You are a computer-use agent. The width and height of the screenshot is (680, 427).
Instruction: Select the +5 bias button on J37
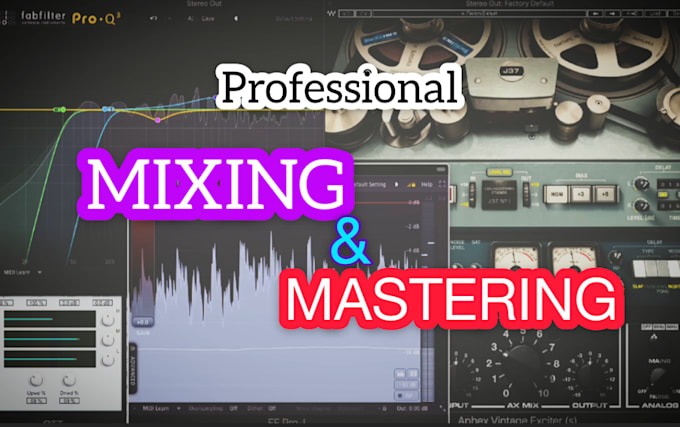click(604, 195)
